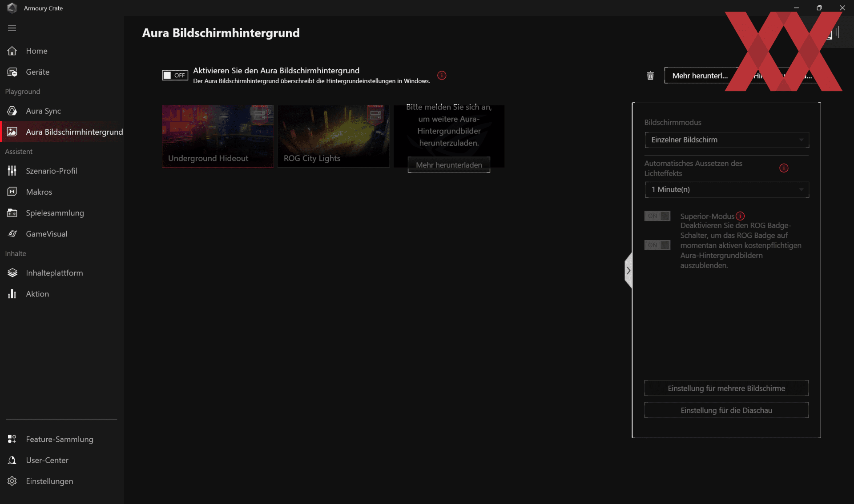Click info icon beside Superior-Modus
This screenshot has height=504, width=854.
click(x=740, y=216)
